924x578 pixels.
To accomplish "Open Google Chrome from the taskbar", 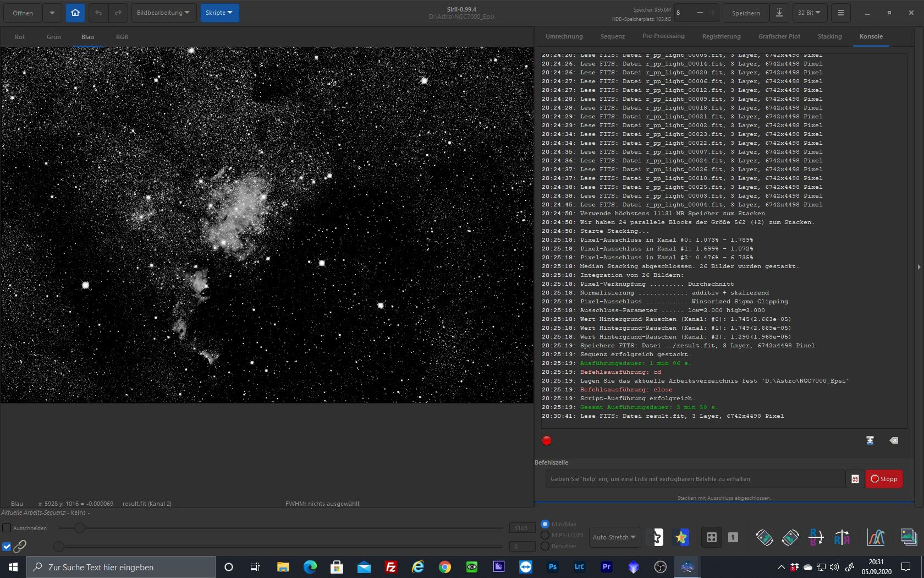I will click(x=445, y=567).
